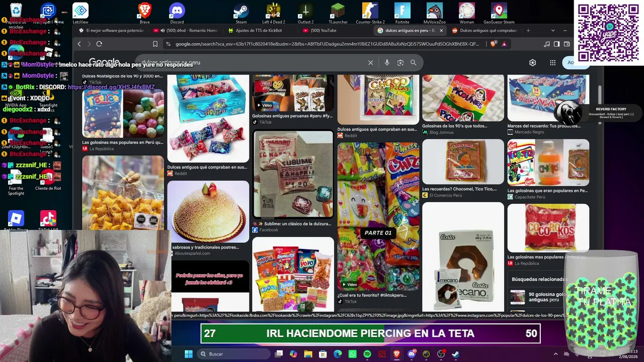
Task: Open the Discord invite link in chat
Action: (111, 87)
